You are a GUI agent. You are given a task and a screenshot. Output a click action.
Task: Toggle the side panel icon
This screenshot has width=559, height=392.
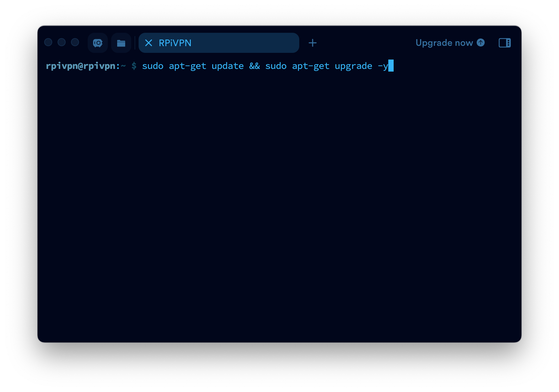point(505,43)
